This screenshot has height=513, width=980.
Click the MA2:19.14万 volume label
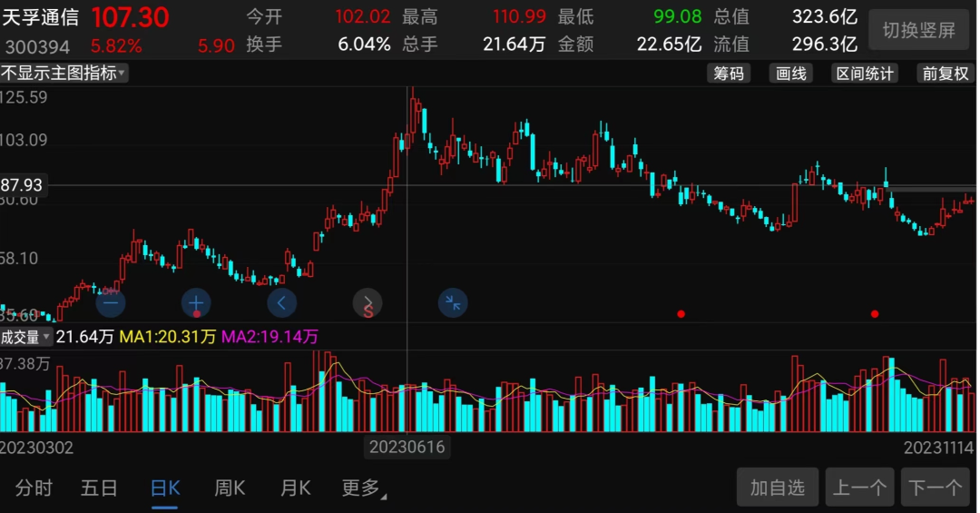pyautogui.click(x=270, y=337)
